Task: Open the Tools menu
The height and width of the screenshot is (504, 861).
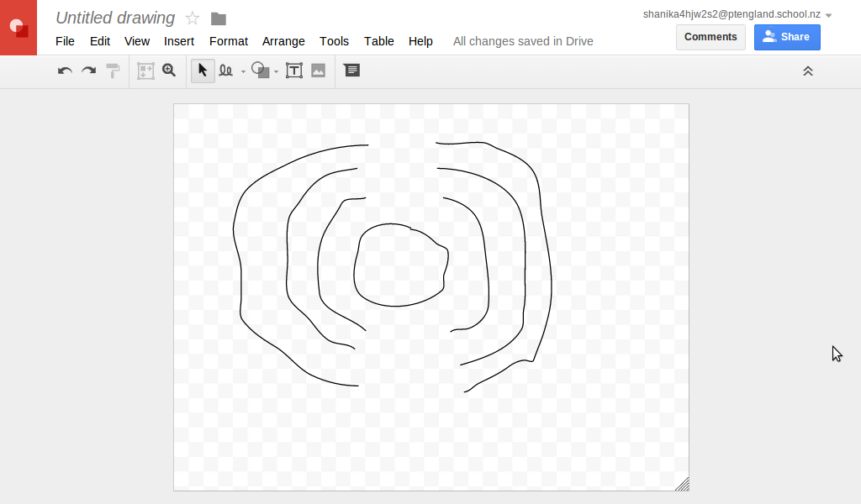Action: pos(334,41)
